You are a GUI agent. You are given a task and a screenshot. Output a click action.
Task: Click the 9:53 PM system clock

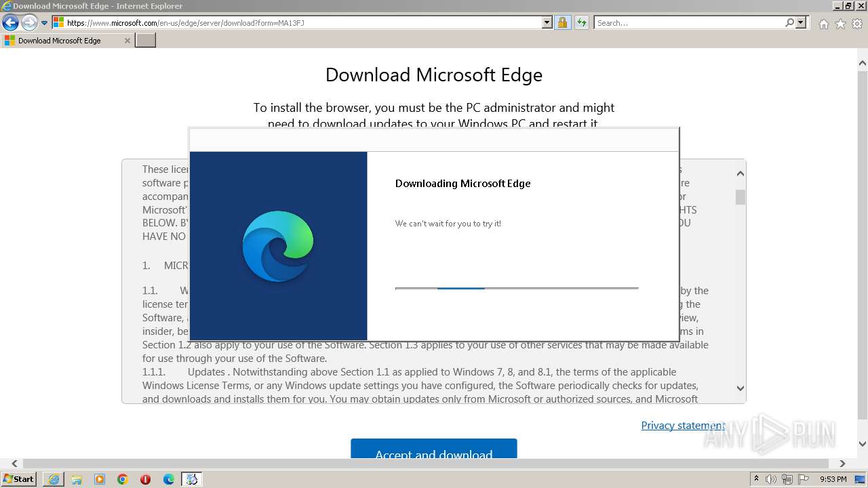click(x=833, y=479)
